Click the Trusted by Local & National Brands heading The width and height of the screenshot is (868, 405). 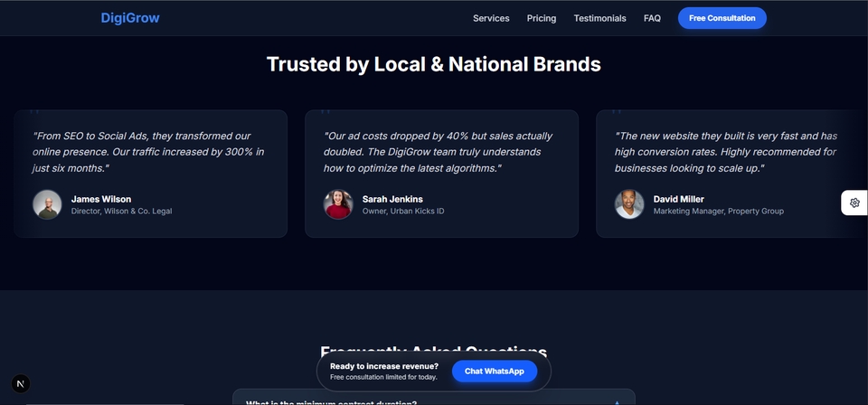(x=434, y=64)
